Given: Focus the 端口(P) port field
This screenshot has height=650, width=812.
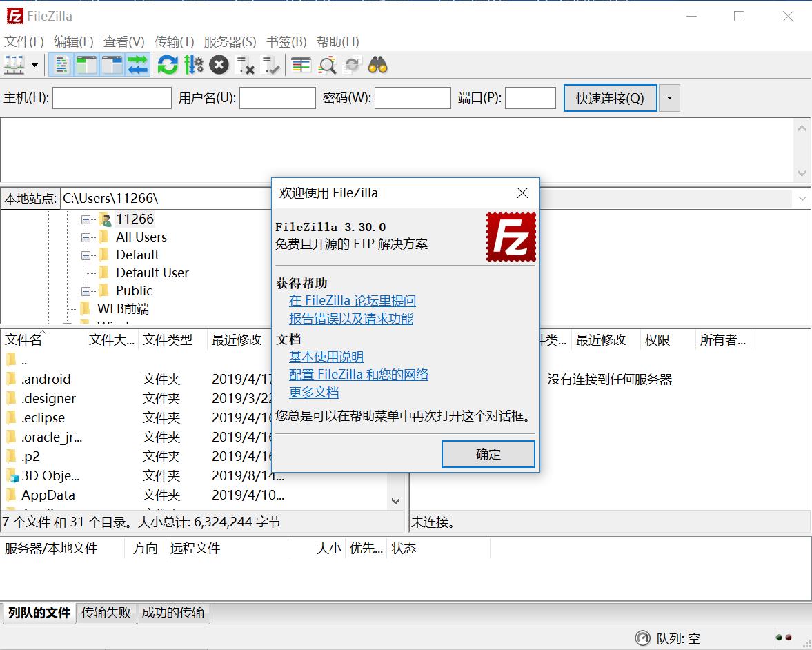Looking at the screenshot, I should pos(531,98).
